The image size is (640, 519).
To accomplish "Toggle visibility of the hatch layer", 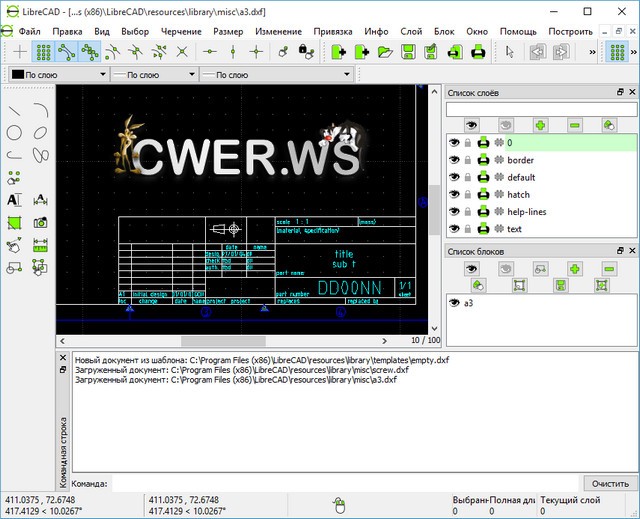I will pyautogui.click(x=454, y=195).
